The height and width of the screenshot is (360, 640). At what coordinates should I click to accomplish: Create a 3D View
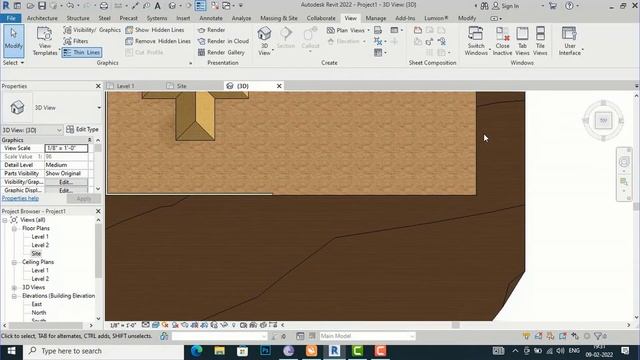264,41
